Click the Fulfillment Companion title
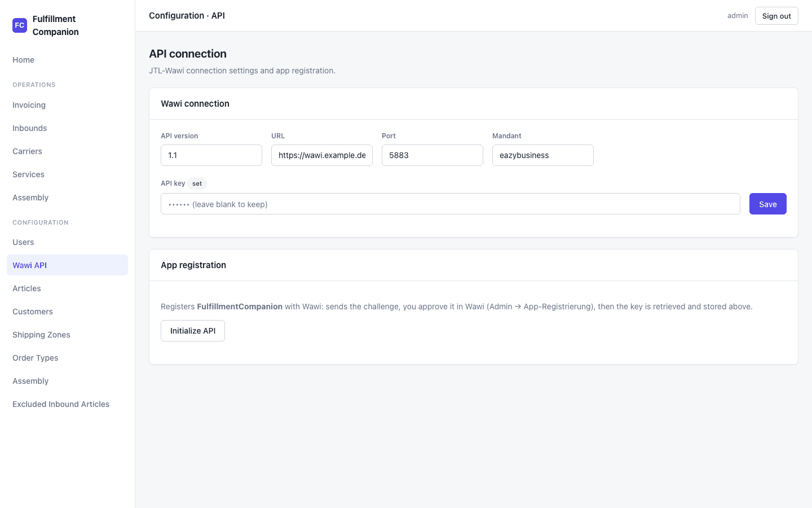Screen dimensions: 812x508 point(56,25)
